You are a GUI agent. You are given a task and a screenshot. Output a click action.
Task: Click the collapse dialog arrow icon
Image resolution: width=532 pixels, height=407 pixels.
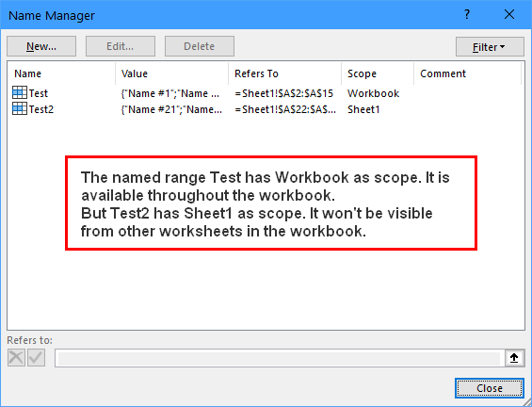point(514,358)
